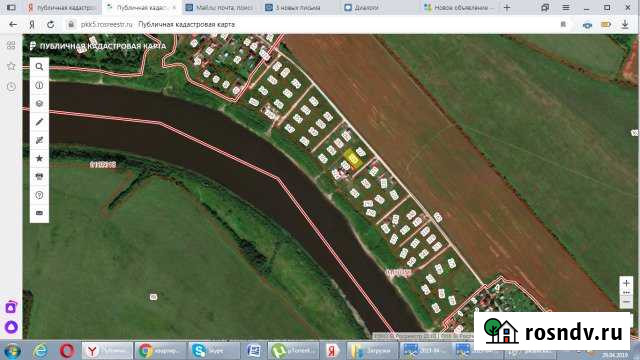
Task: Select the info tool in map toolbar
Action: (x=39, y=85)
